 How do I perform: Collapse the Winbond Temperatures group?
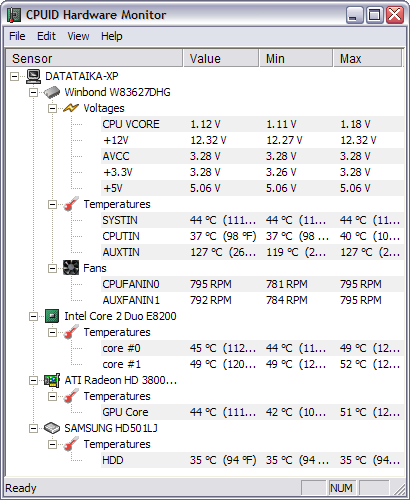click(x=52, y=204)
